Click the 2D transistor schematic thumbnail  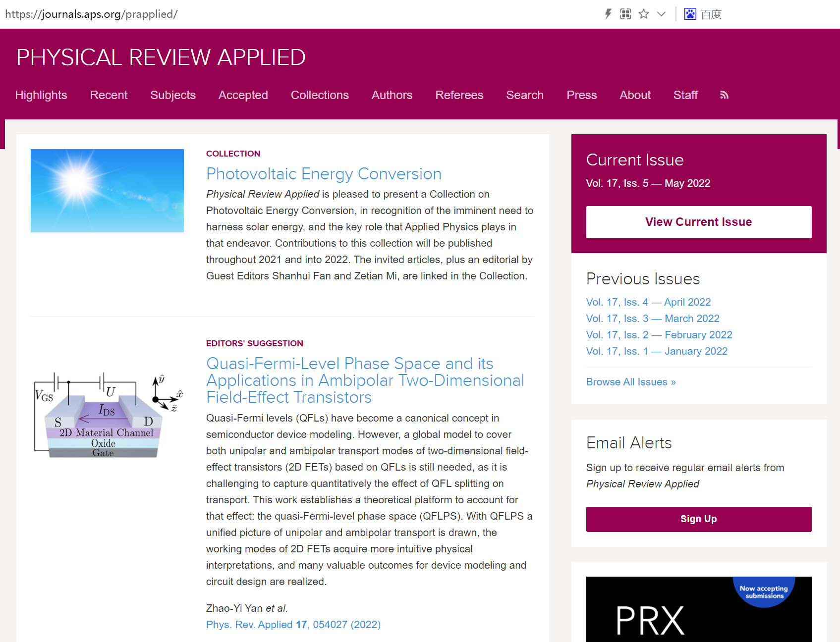[x=108, y=415]
